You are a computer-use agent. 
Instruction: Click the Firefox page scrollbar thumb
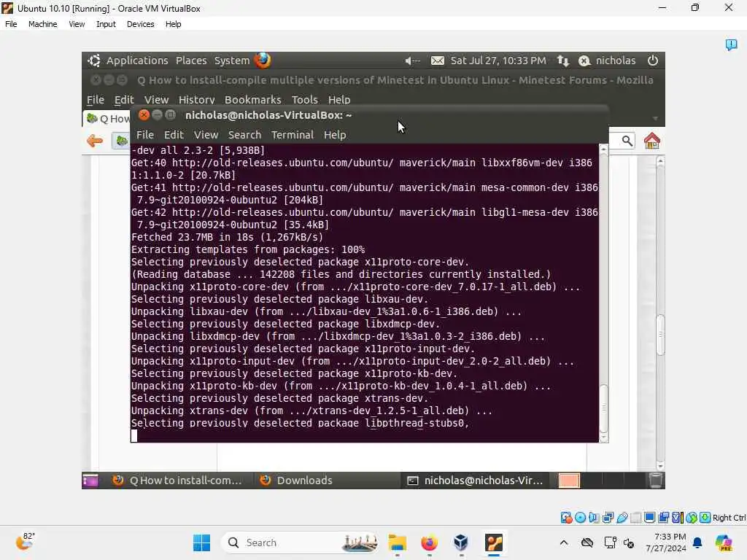coord(660,335)
